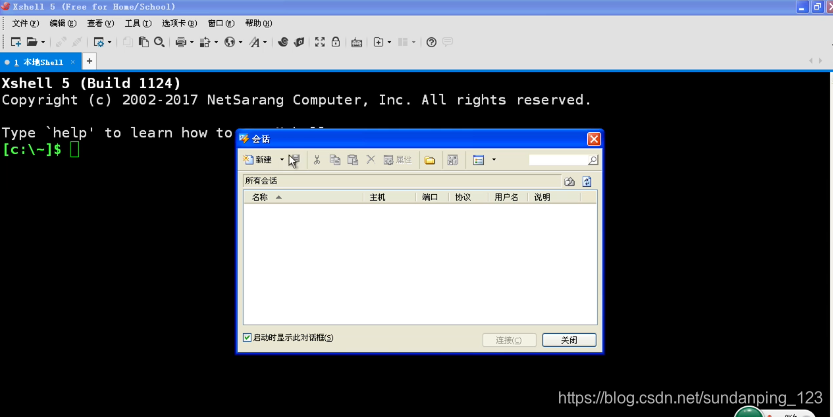
Task: Click the Open session folder icon
Action: (x=32, y=42)
